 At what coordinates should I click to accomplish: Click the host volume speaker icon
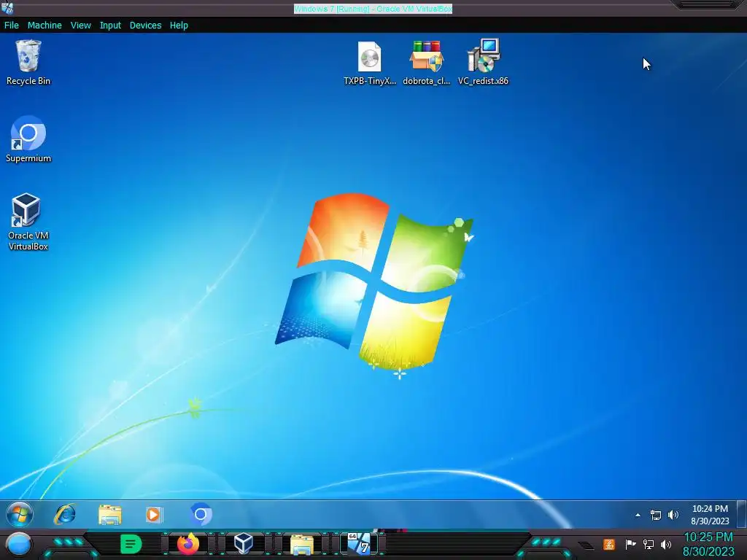(666, 544)
